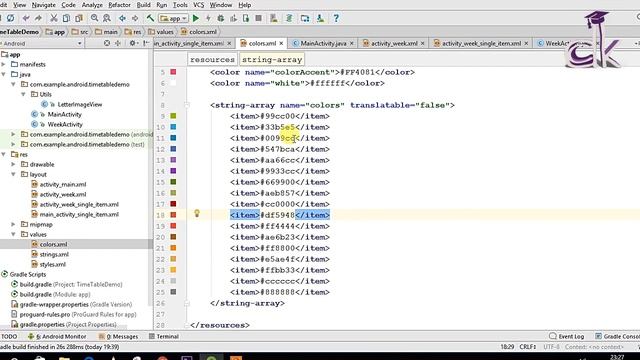640x360 pixels.
Task: Open the Messages tool window
Action: click(x=118, y=337)
